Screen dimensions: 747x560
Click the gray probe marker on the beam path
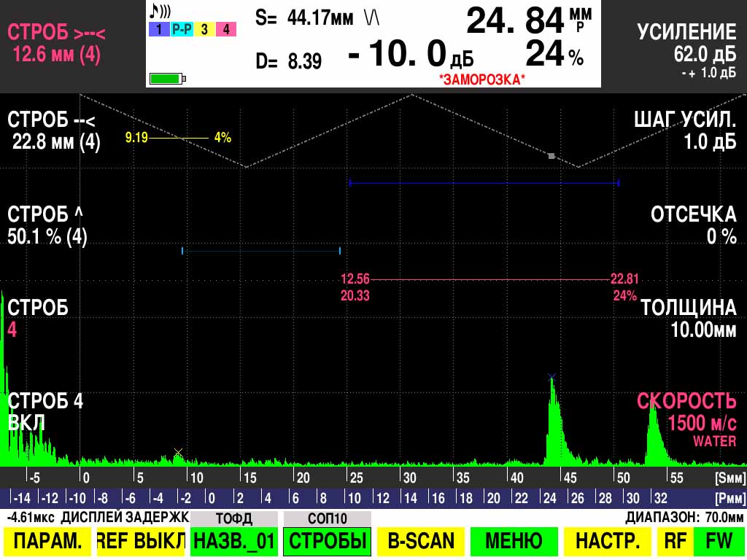(551, 155)
